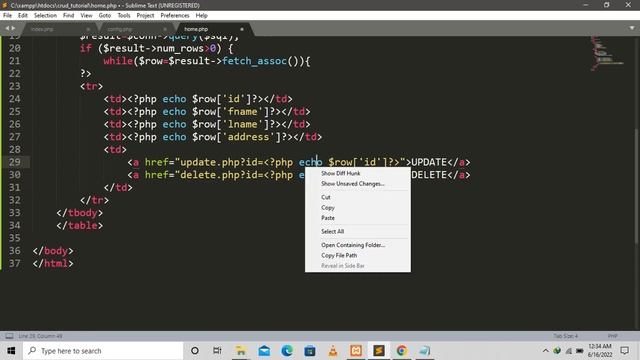This screenshot has width=640, height=360.
Task: Click fetch_assoc on line 21
Action: tap(254, 61)
